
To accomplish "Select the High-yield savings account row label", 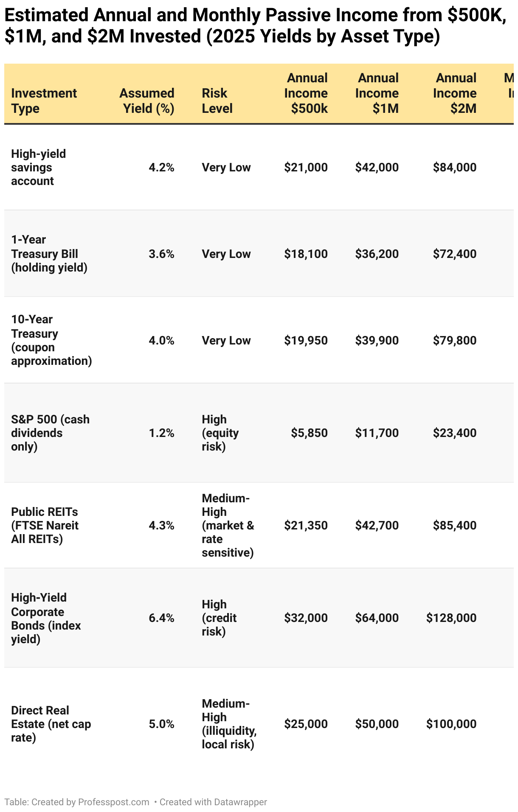I will (x=39, y=167).
